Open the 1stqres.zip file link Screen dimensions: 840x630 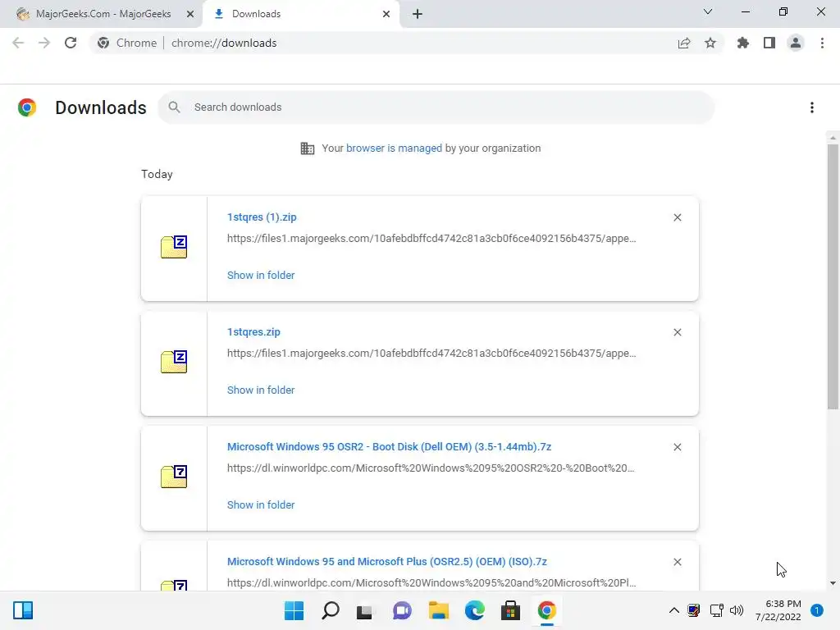[254, 332]
